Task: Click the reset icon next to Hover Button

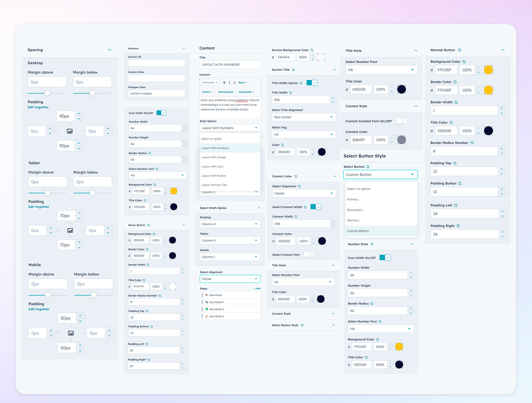Action: 149,225
